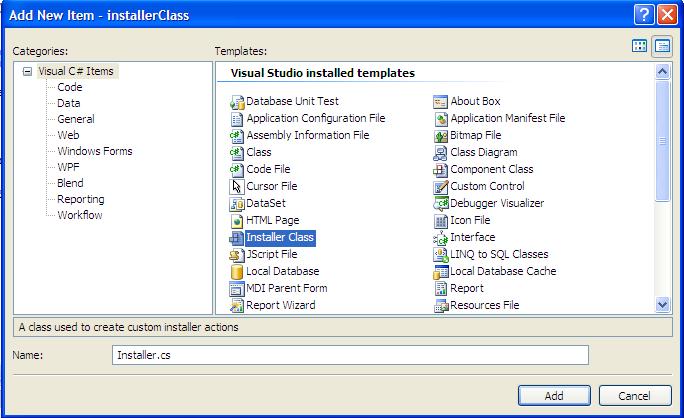Select the Local Database template icon
Image resolution: width=684 pixels, height=418 pixels.
click(x=237, y=272)
